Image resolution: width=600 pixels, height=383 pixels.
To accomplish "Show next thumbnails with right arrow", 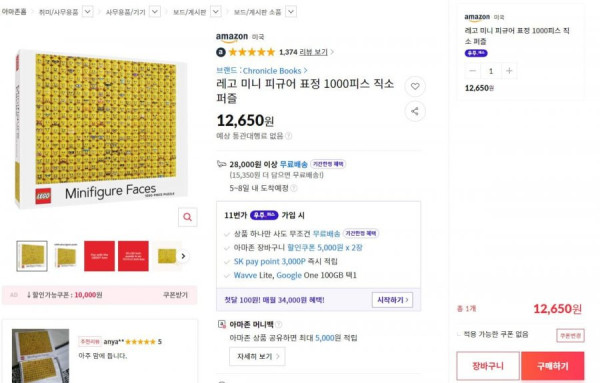I will point(183,256).
